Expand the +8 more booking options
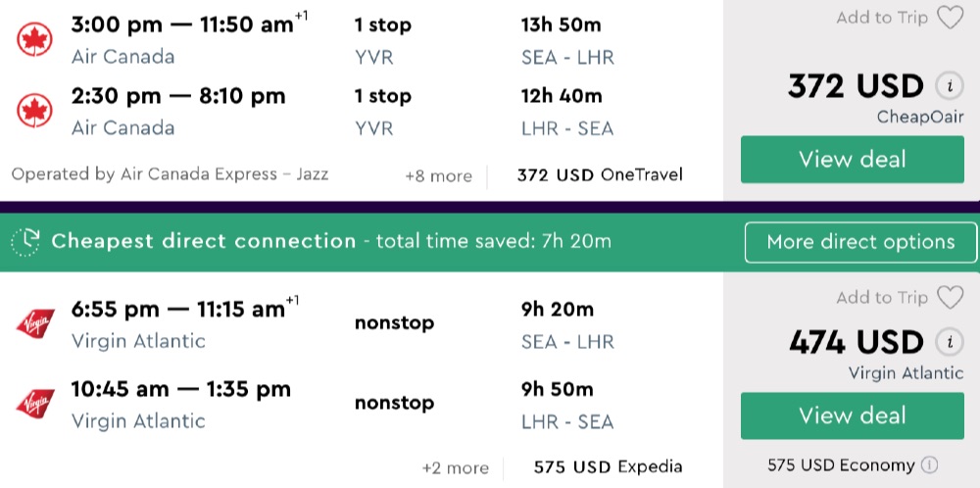The height and width of the screenshot is (488, 980). pyautogui.click(x=438, y=176)
